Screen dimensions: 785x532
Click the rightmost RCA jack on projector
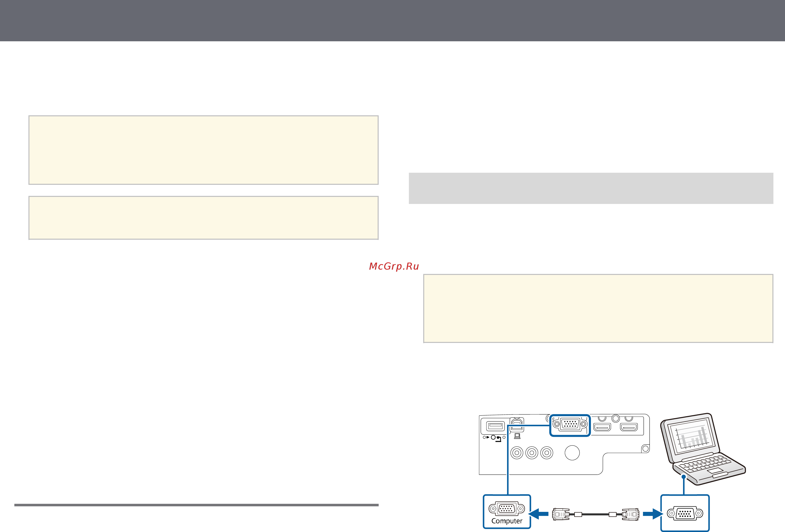coord(547,453)
